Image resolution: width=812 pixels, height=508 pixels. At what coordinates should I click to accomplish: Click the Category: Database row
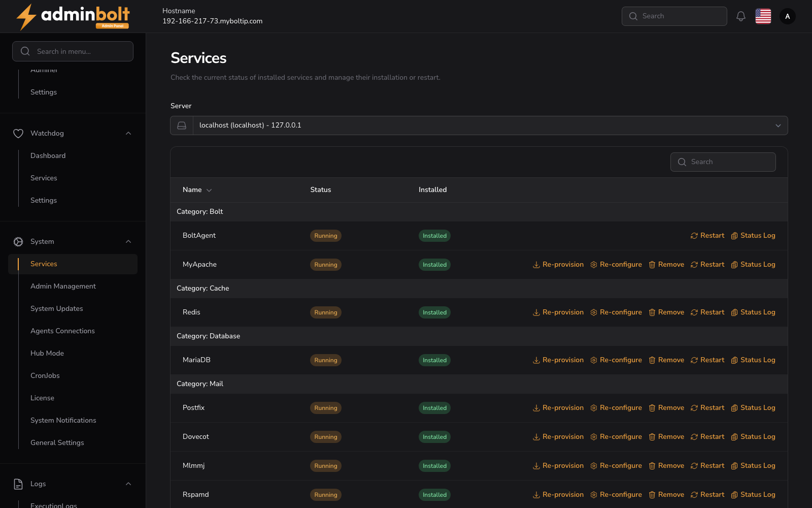[479, 336]
